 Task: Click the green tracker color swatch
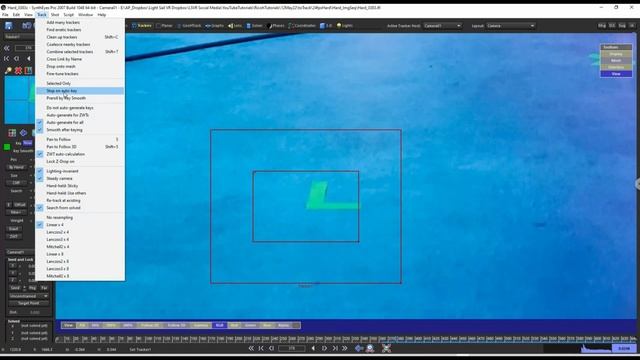(x=7, y=147)
